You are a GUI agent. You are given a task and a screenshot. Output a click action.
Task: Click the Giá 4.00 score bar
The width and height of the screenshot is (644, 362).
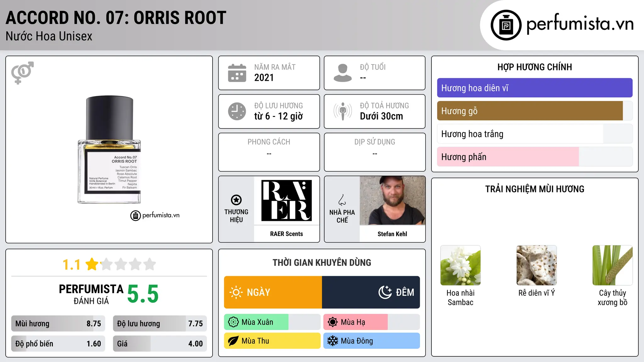(x=160, y=344)
